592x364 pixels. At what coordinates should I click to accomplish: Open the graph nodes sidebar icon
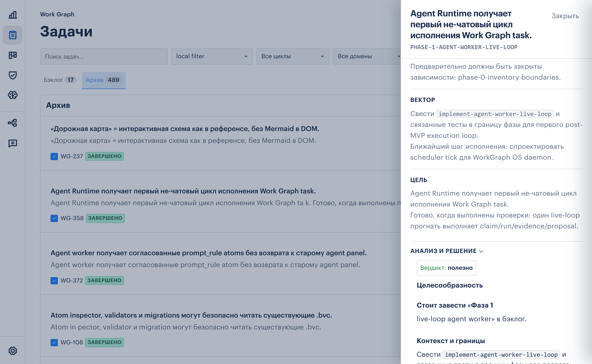click(13, 123)
